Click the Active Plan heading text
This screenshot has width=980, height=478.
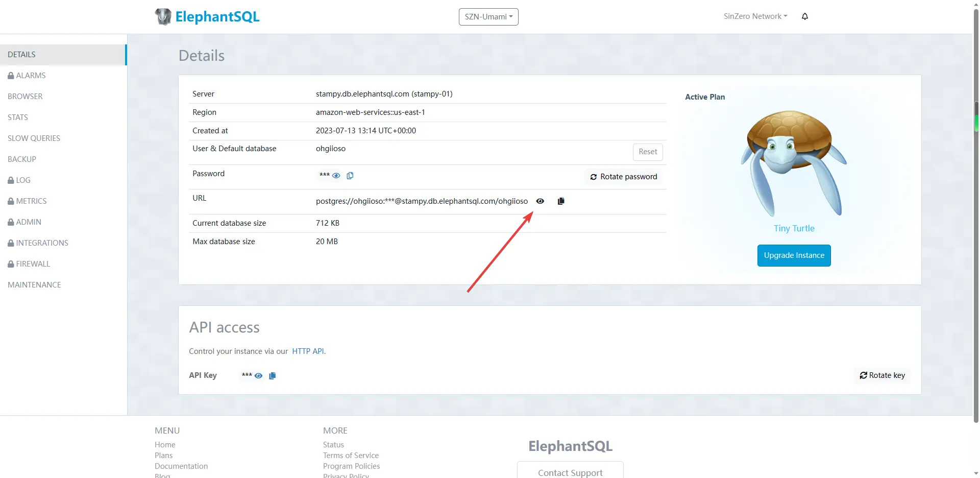tap(705, 97)
